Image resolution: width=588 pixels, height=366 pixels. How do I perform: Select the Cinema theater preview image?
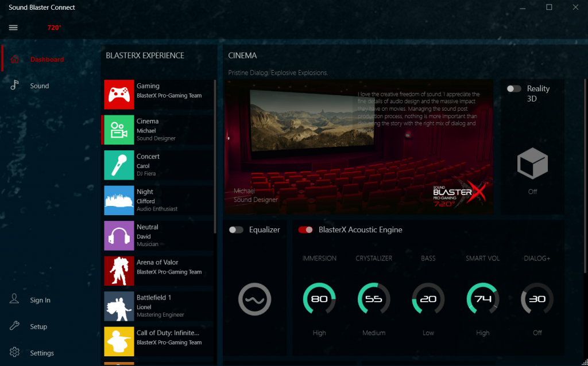(x=359, y=147)
